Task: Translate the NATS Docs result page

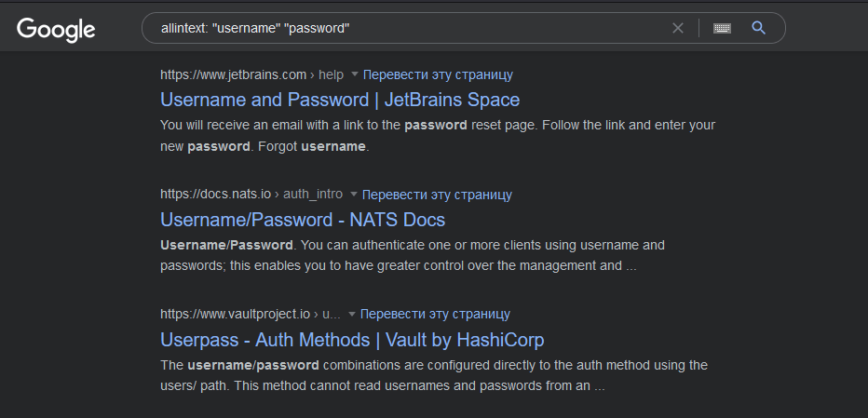Action: pos(437,195)
